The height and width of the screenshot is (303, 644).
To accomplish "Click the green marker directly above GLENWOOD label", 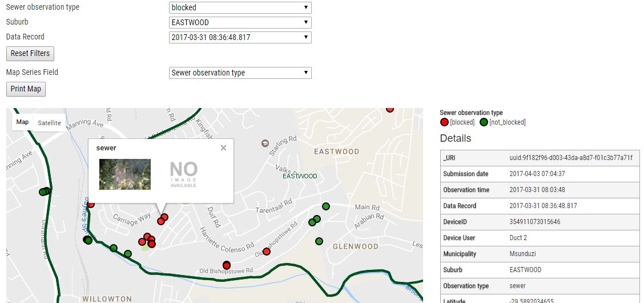I will pyautogui.click(x=319, y=241).
